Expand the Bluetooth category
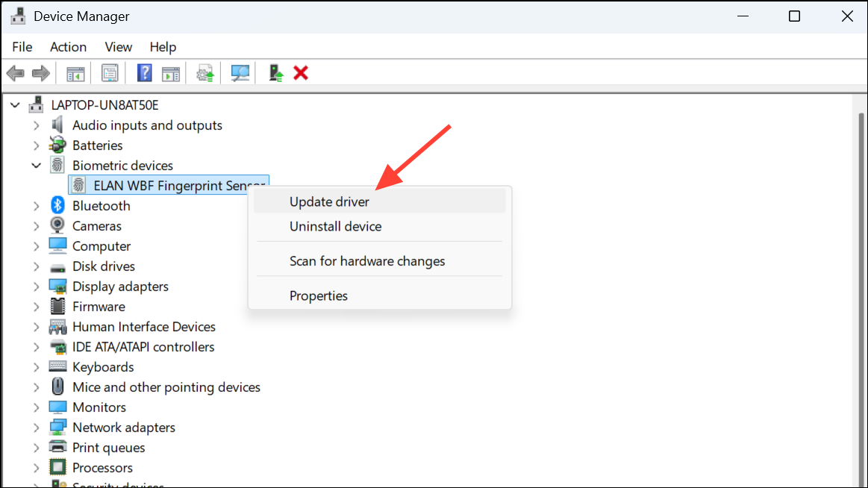Image resolution: width=868 pixels, height=488 pixels. (37, 205)
